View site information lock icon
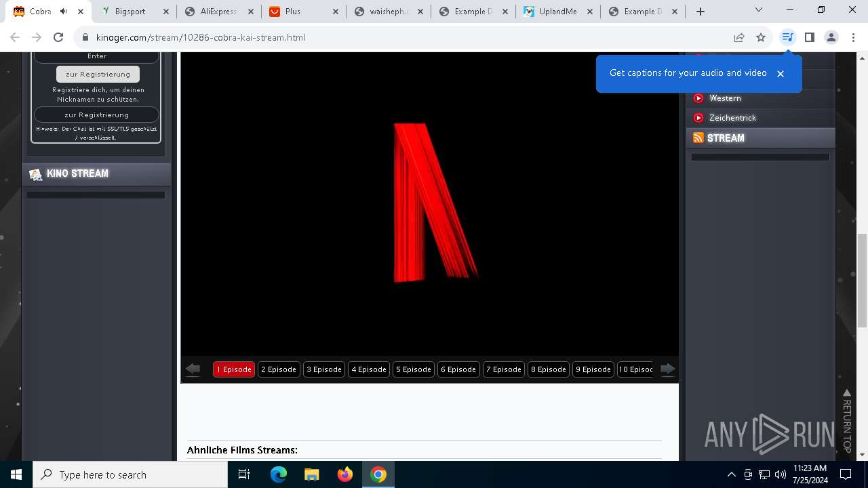868x488 pixels. coord(85,37)
